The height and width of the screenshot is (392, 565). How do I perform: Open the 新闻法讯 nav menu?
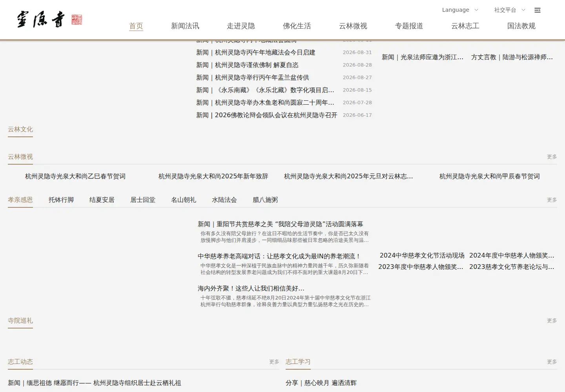tap(185, 26)
